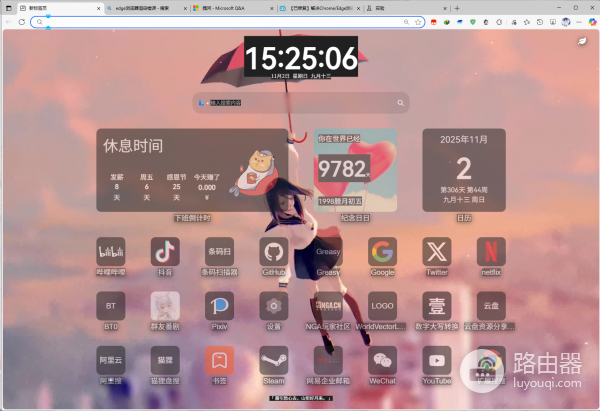Image resolution: width=600 pixels, height=411 pixels.
Task: Open the Google shortcut tile
Action: 382,251
